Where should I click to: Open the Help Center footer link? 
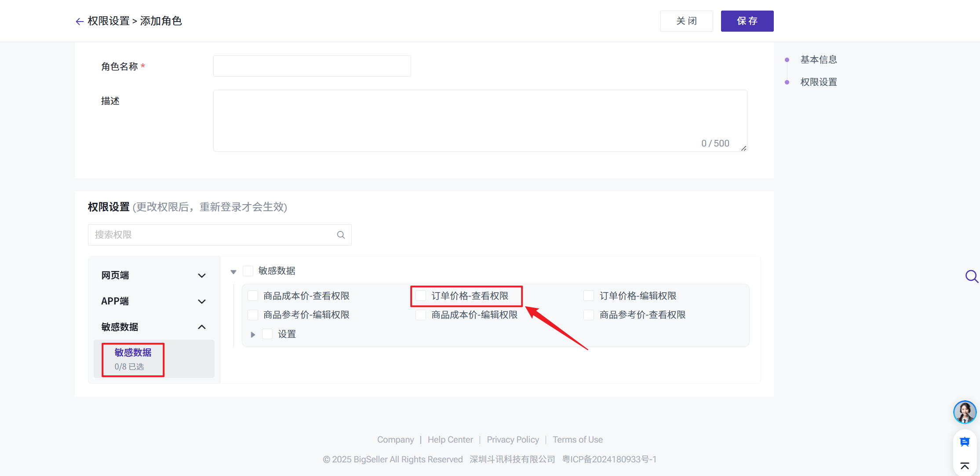[x=450, y=439]
